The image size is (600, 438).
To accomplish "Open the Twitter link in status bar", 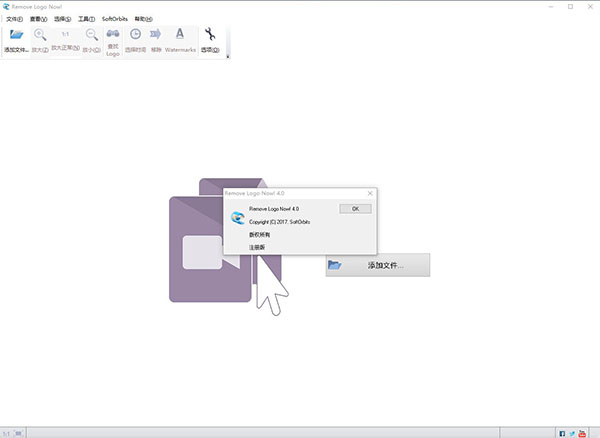I will tap(572, 433).
